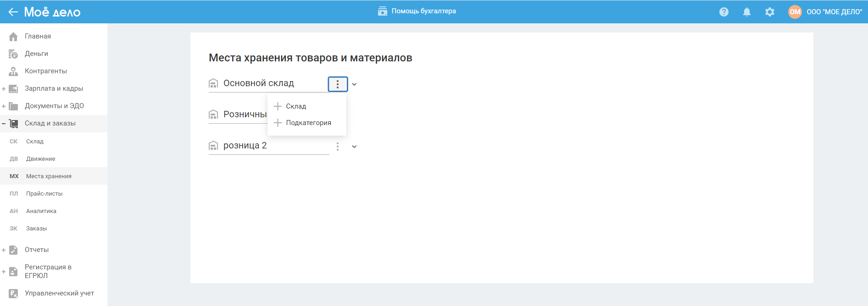Open notifications bell icon
The width and height of the screenshot is (868, 306).
pyautogui.click(x=747, y=12)
